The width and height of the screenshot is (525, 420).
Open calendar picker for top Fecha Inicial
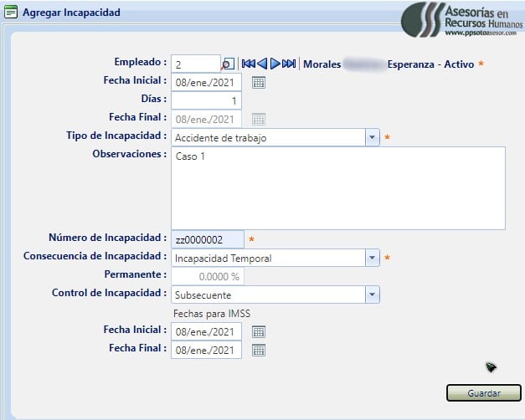pyautogui.click(x=259, y=82)
